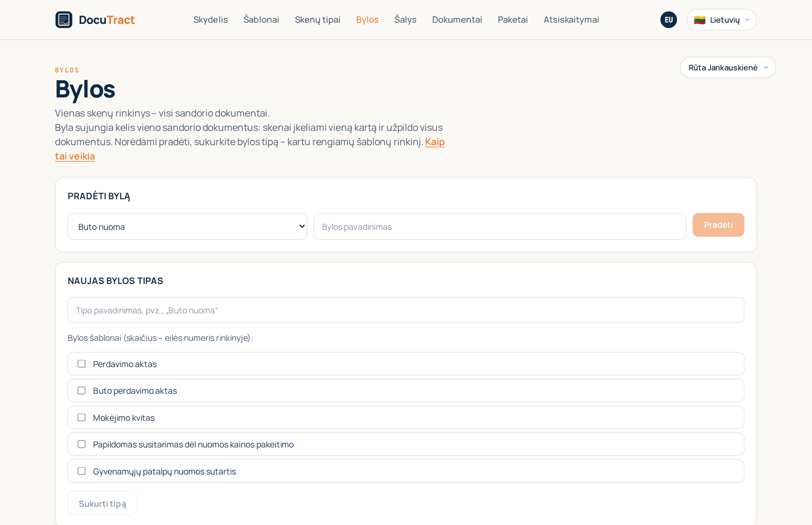Image resolution: width=812 pixels, height=525 pixels.
Task: Go to Paketai
Action: [x=513, y=19]
